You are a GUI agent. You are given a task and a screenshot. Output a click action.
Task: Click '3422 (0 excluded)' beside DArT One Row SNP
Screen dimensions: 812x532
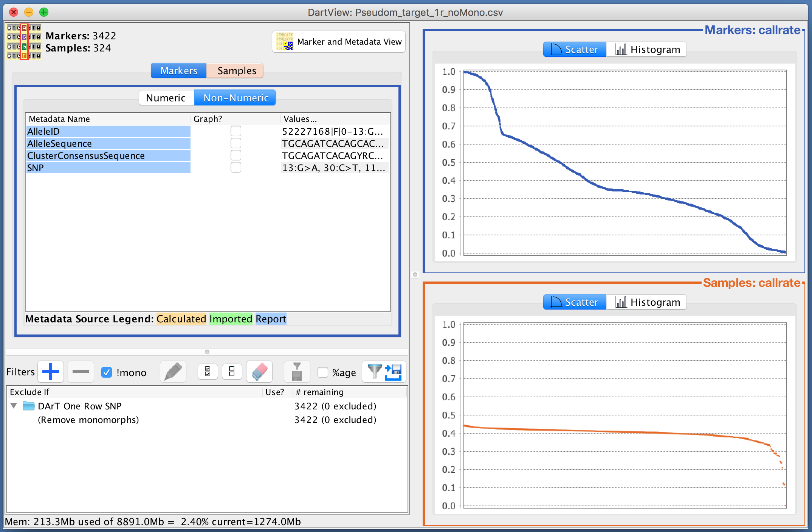tap(335, 406)
